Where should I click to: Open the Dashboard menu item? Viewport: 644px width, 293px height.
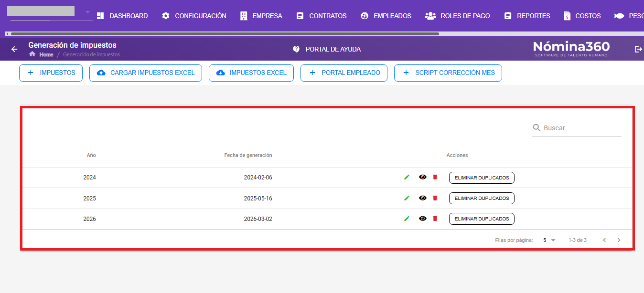pos(122,16)
